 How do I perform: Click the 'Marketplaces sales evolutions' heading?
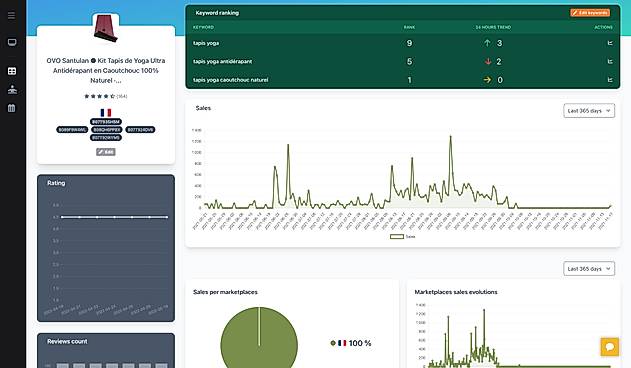tap(456, 292)
